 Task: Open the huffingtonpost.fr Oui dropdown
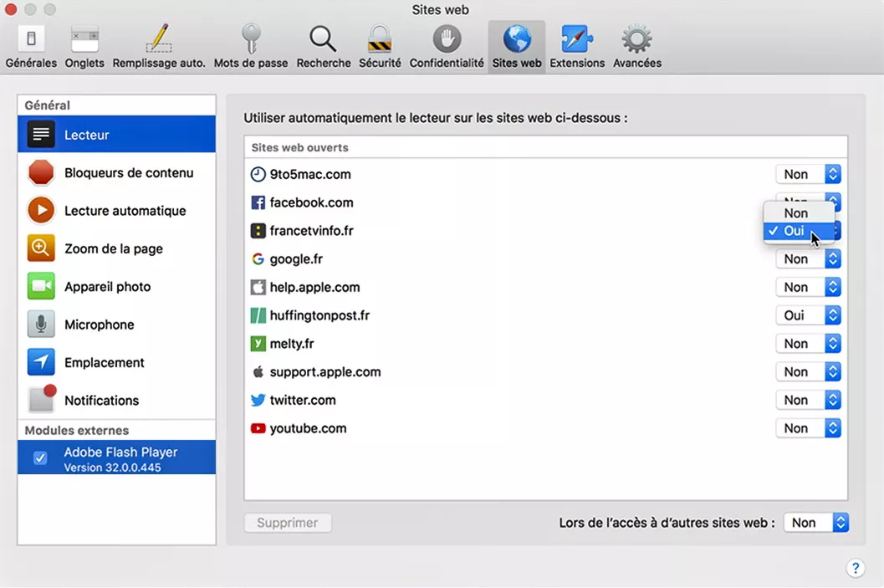tap(808, 315)
